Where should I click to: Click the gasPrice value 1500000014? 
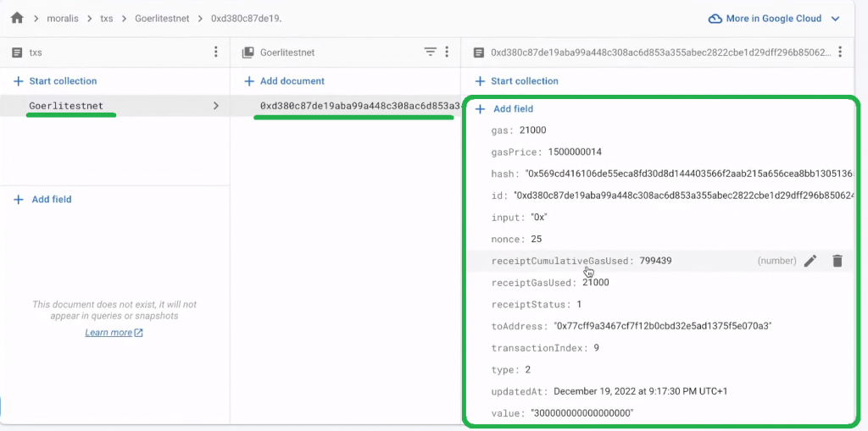575,152
